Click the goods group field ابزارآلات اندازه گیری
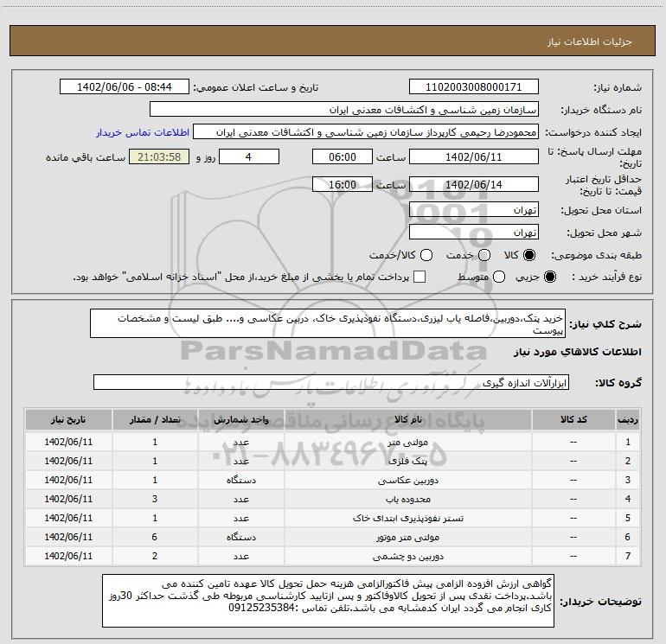 (331, 382)
